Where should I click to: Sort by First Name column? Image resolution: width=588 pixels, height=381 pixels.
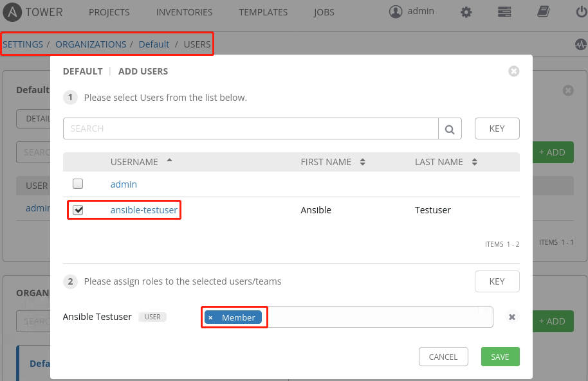click(x=326, y=162)
